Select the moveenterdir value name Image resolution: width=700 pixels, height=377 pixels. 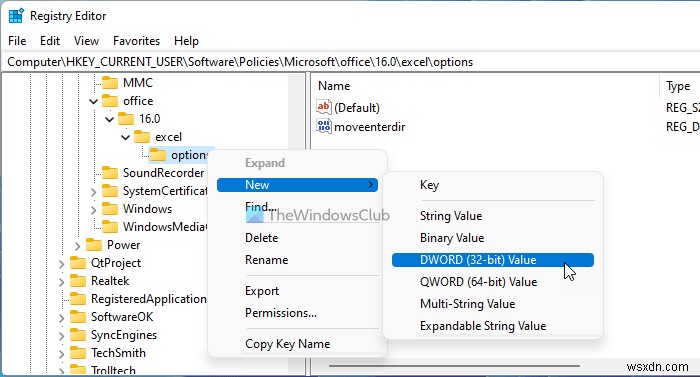tap(370, 127)
